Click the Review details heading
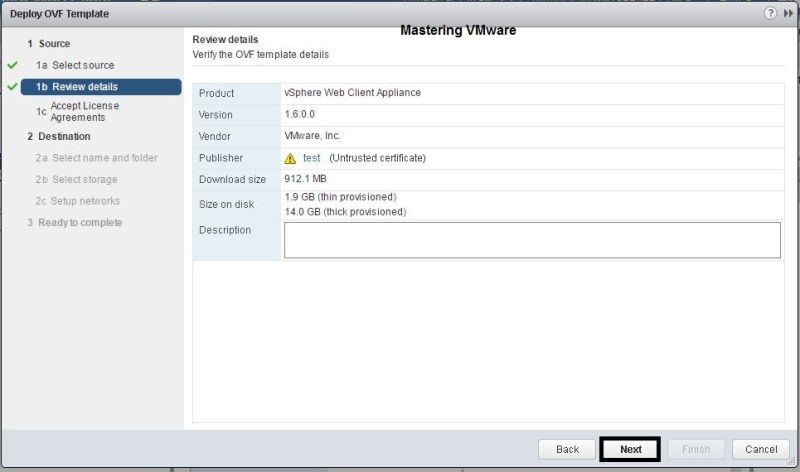The width and height of the screenshot is (800, 472). click(225, 39)
